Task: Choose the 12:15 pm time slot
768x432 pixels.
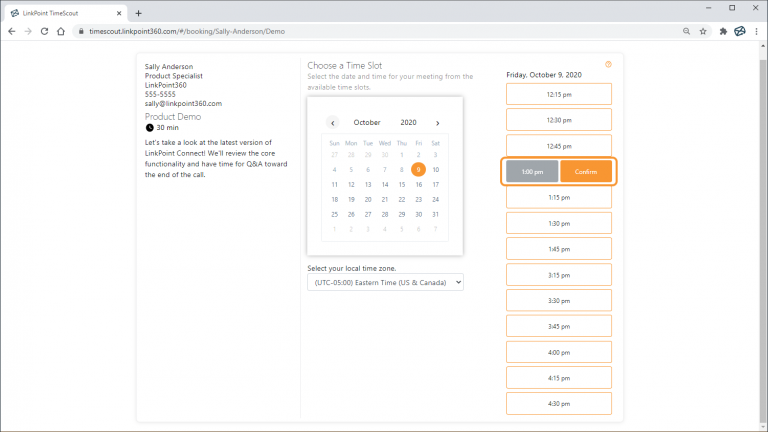Action: click(x=559, y=94)
